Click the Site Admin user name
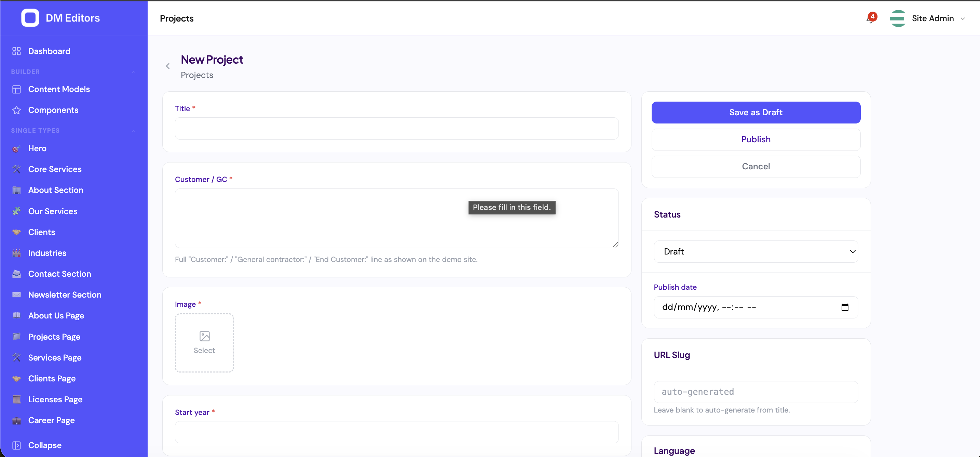 coord(933,18)
